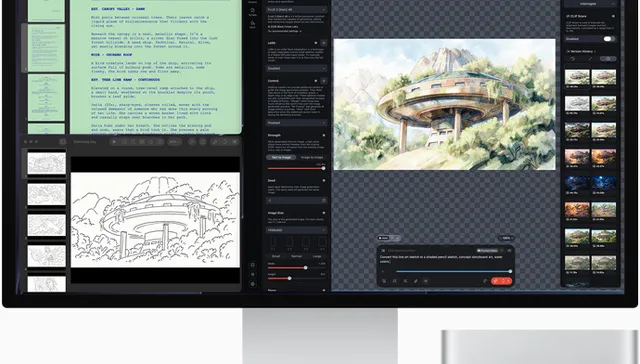
Task: Click the Height slider handle
Action: pos(289,278)
